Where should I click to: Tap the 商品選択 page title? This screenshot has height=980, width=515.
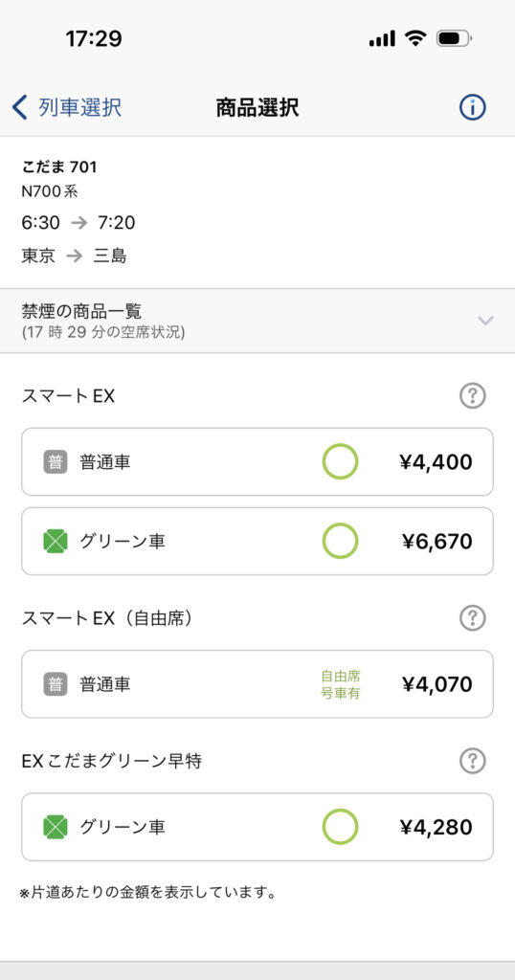257,107
